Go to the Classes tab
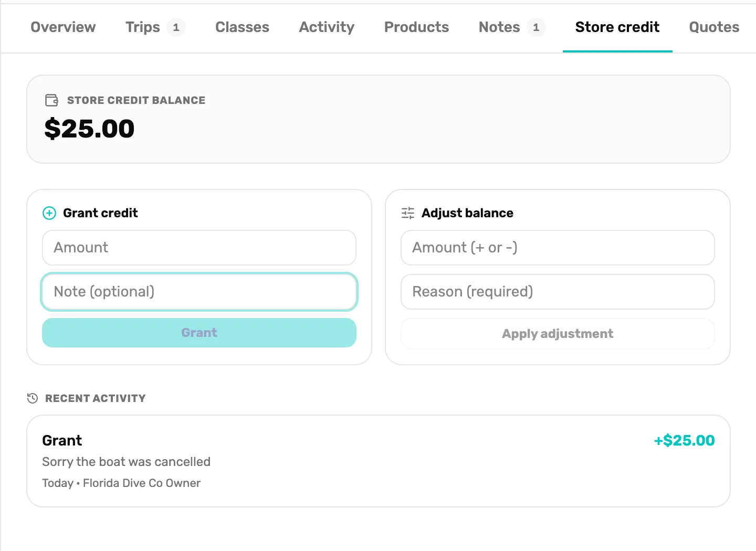The image size is (756, 551). [242, 27]
